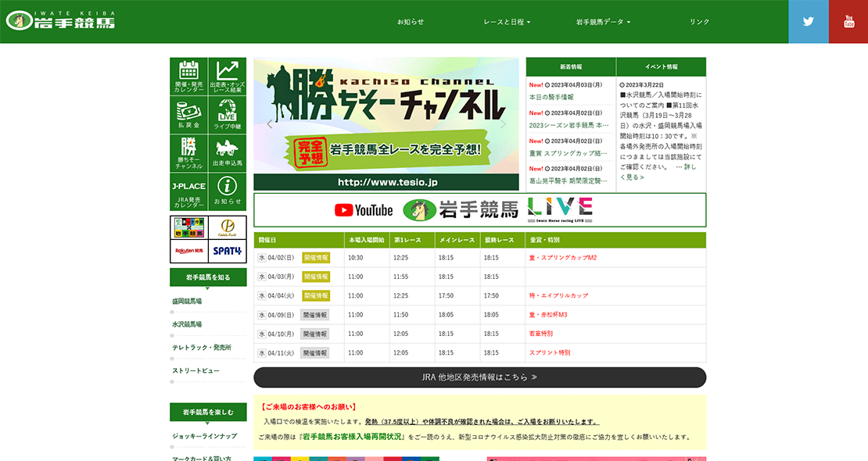Click the SPAT4 logo tile
This screenshot has width=868, height=461.
click(228, 252)
